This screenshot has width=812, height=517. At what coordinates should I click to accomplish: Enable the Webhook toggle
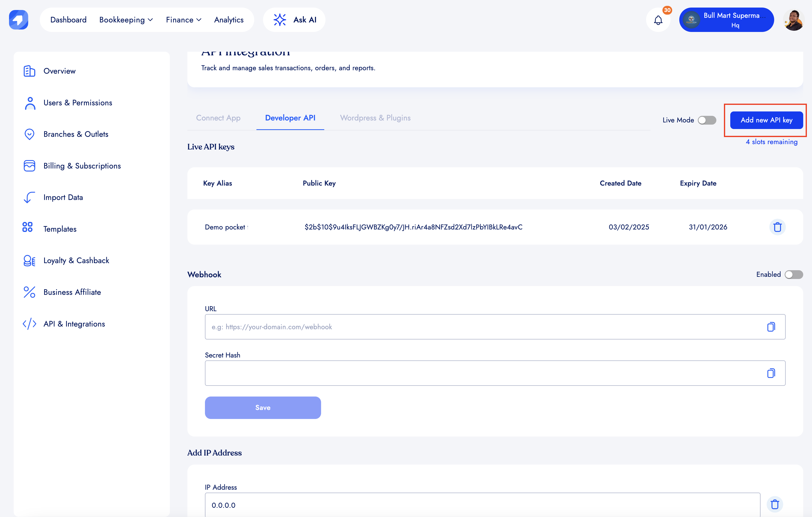tap(793, 275)
